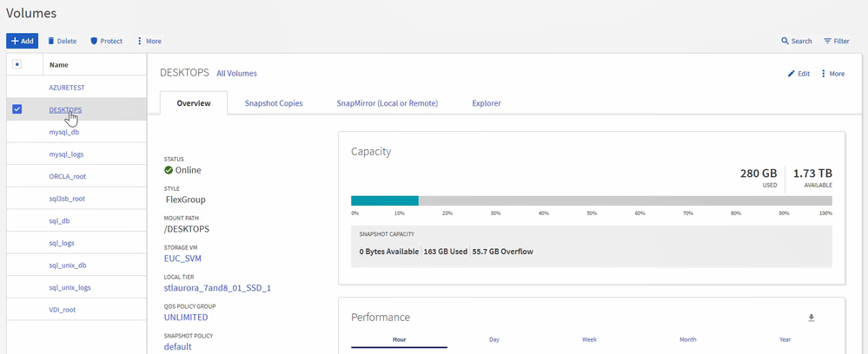The height and width of the screenshot is (354, 868).
Task: Open the SnapMirror (Local or Remote) tab
Action: click(x=387, y=103)
